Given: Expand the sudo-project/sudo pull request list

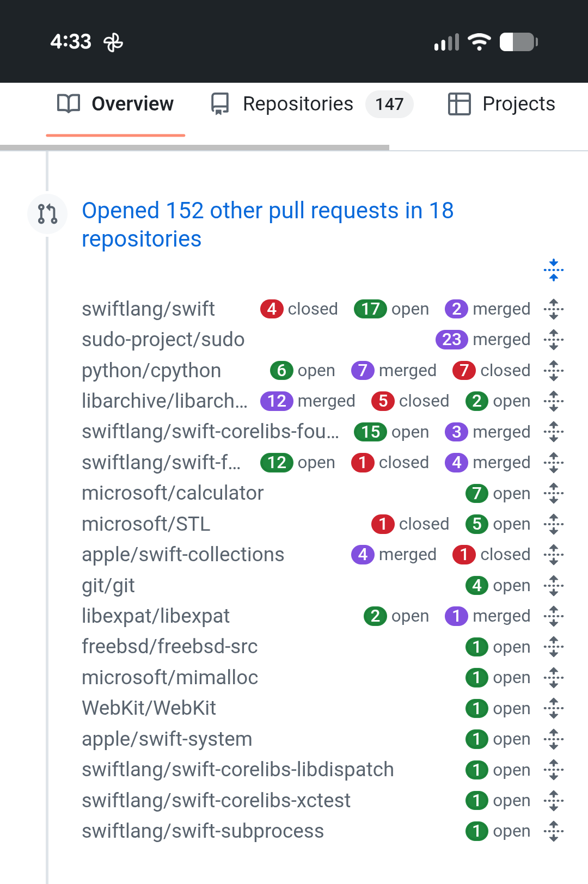Looking at the screenshot, I should click(x=554, y=340).
